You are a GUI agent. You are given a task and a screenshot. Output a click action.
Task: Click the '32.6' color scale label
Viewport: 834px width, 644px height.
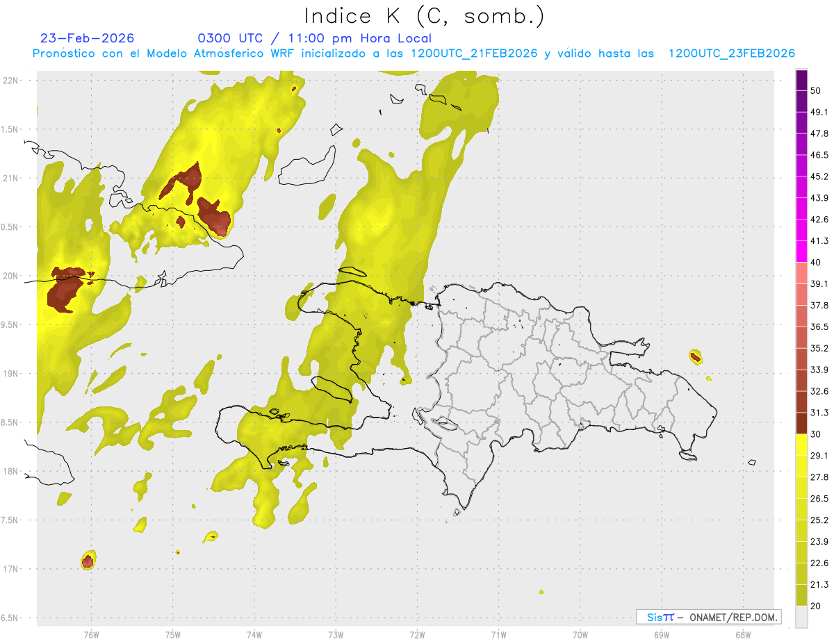coord(819,391)
